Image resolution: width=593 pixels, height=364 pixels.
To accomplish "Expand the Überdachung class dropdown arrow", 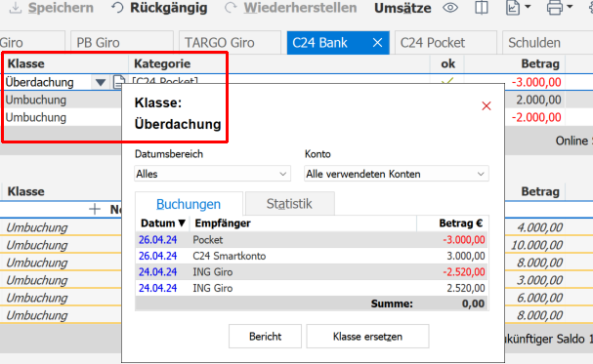I will (x=101, y=82).
